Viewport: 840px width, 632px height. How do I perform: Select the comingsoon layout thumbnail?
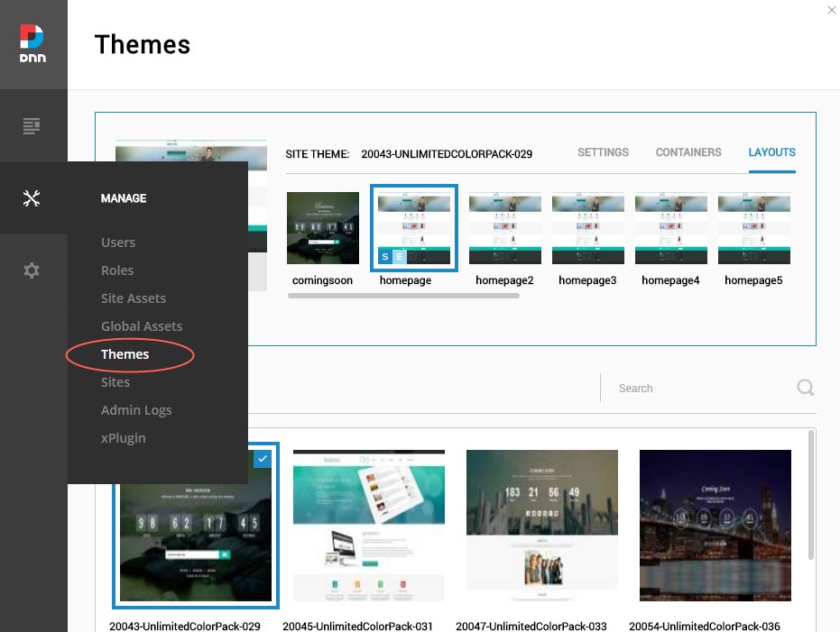click(x=322, y=228)
